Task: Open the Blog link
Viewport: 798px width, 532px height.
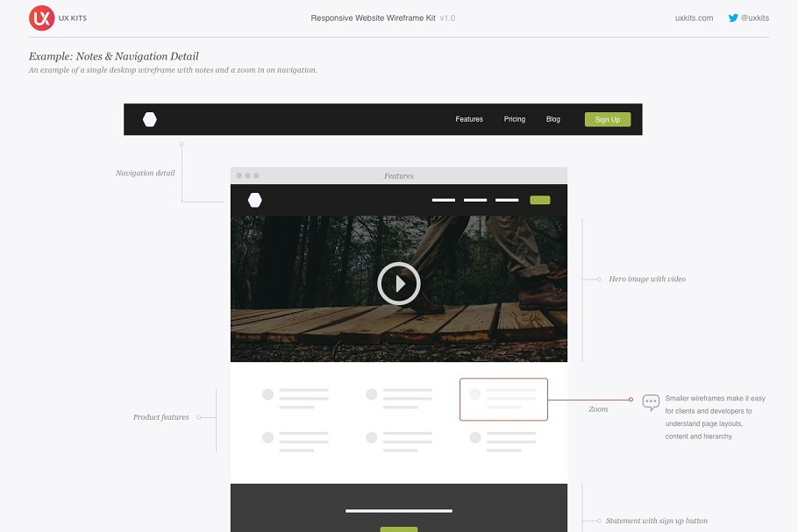Action: [552, 118]
